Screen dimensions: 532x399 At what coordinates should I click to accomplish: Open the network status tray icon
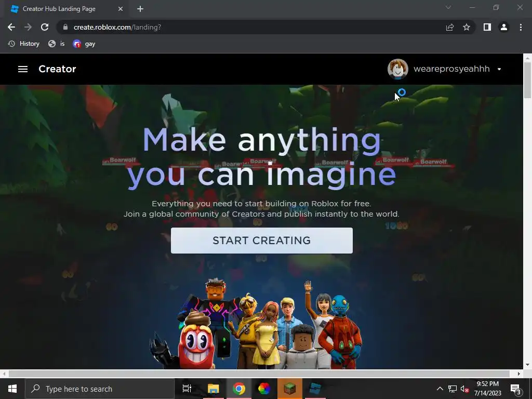click(453, 389)
